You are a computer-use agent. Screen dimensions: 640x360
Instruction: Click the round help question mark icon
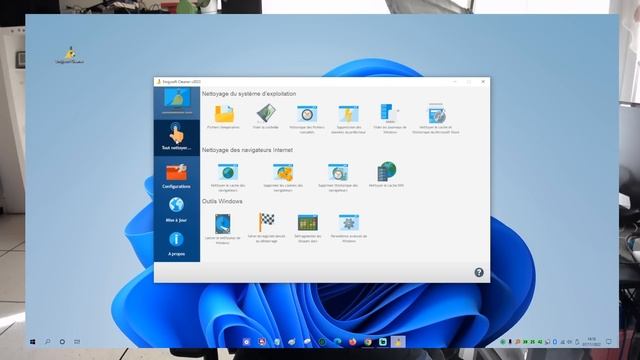click(x=479, y=272)
